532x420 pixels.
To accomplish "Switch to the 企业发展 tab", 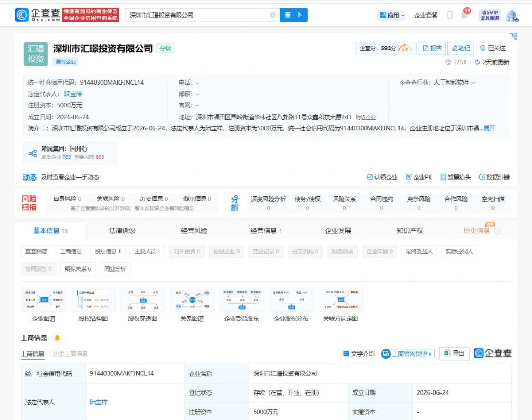I will point(338,231).
